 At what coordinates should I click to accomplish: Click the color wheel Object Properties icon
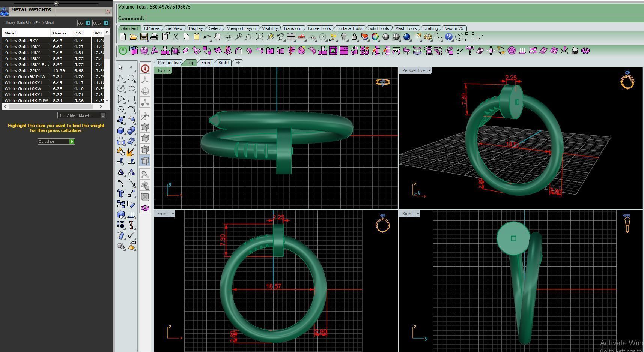click(x=375, y=37)
